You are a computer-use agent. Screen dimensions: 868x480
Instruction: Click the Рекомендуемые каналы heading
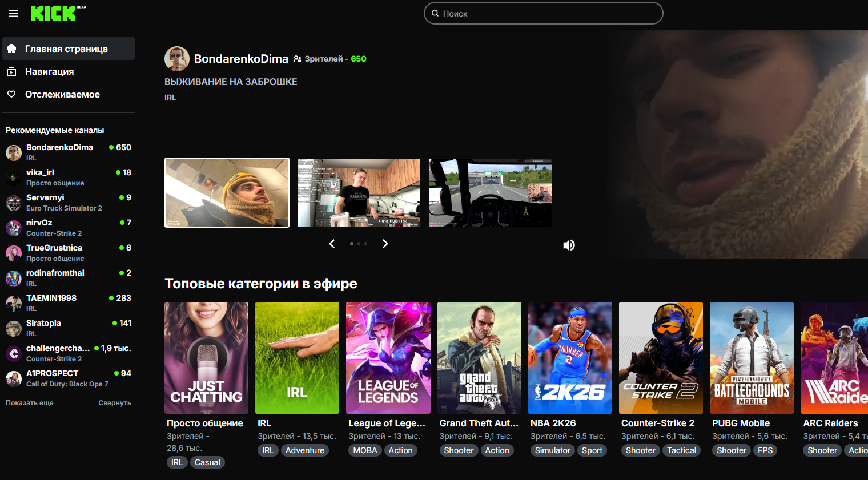pos(55,130)
